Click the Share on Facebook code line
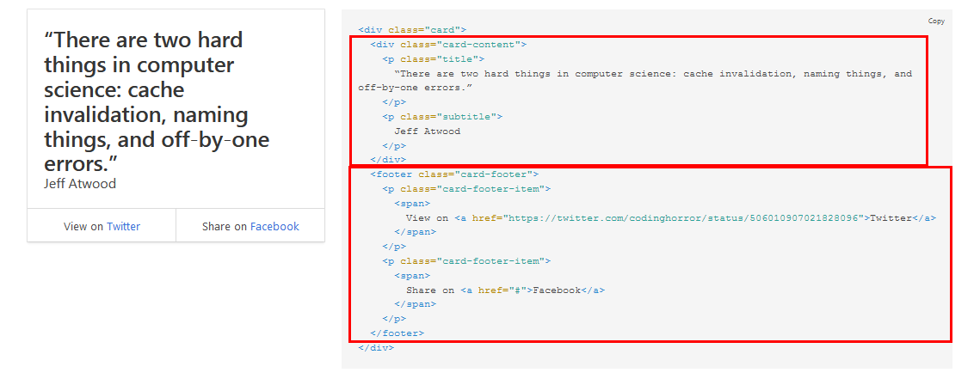This screenshot has height=385, width=980. 506,290
